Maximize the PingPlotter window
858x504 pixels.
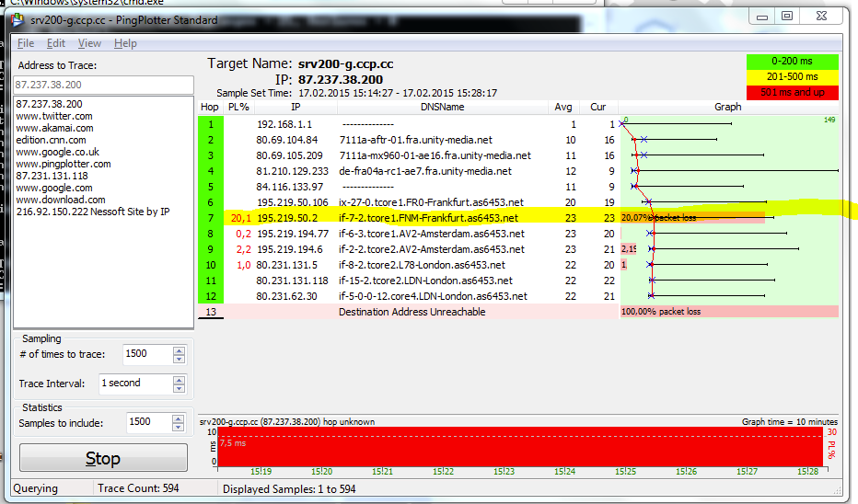pyautogui.click(x=786, y=16)
